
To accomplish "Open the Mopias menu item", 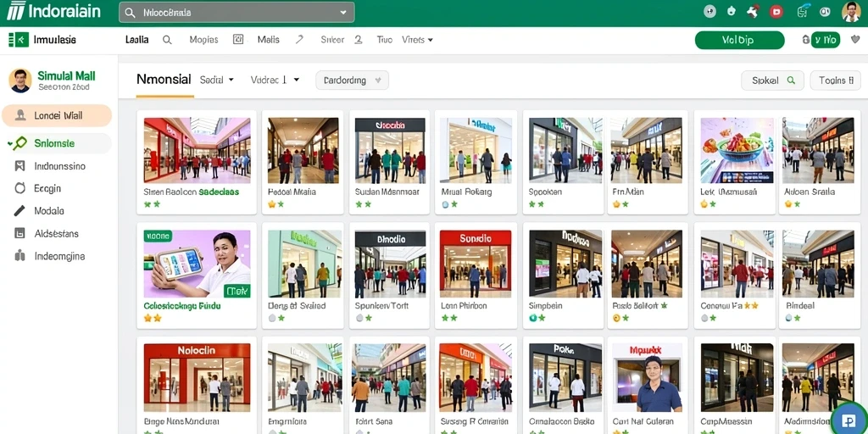I will click(x=203, y=40).
